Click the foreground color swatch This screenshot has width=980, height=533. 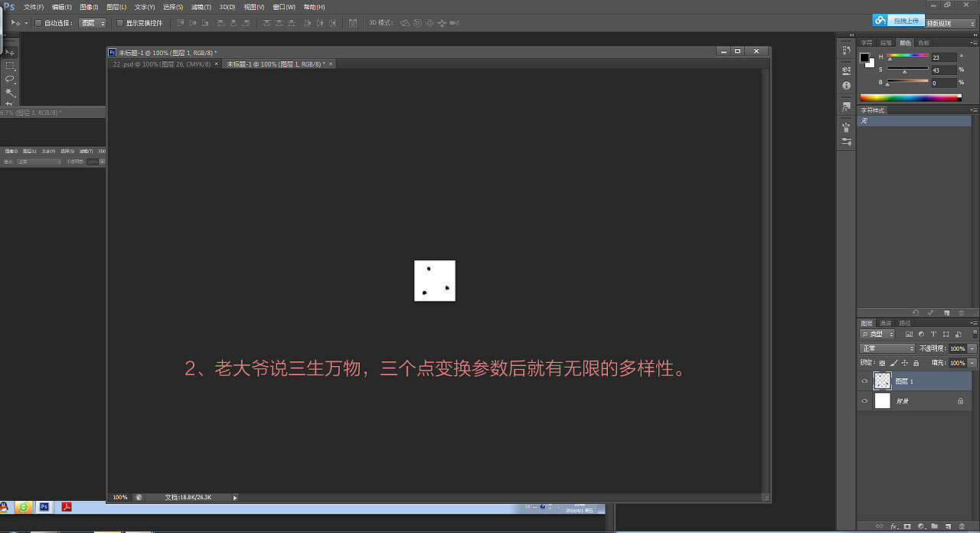pos(864,57)
